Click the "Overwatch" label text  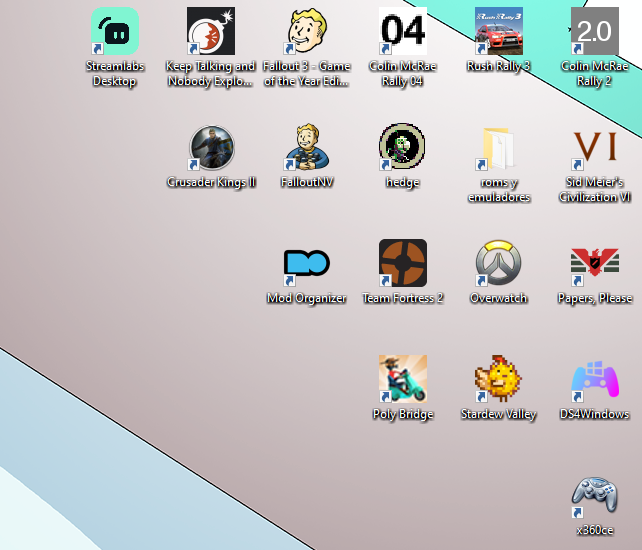point(498,298)
